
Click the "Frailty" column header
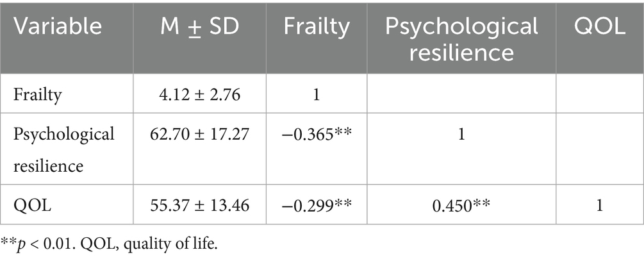coord(317,27)
